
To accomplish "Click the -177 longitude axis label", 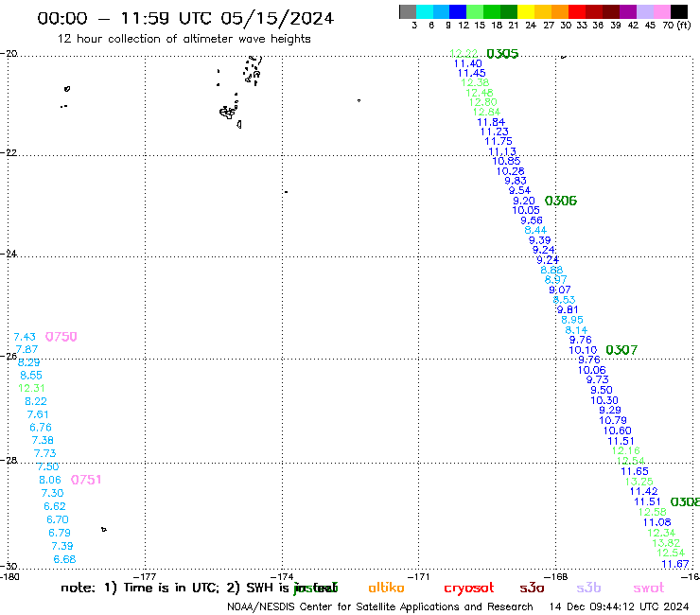I will [x=145, y=576].
